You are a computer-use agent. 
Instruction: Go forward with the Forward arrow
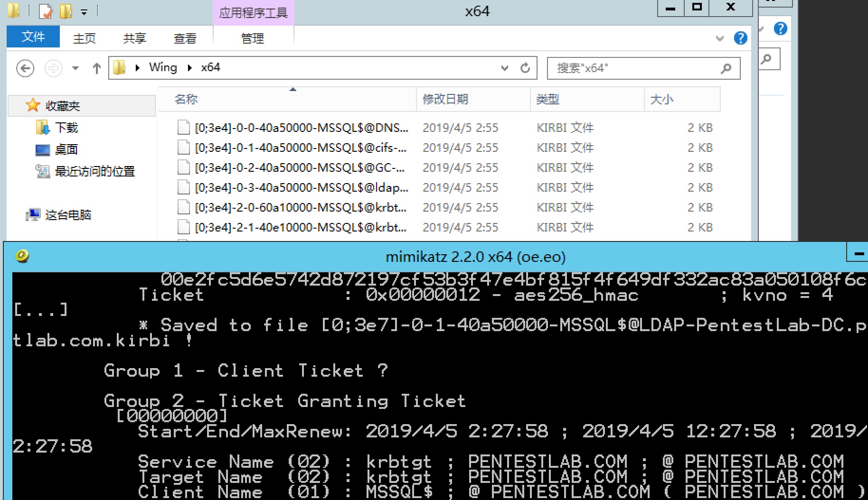click(53, 68)
